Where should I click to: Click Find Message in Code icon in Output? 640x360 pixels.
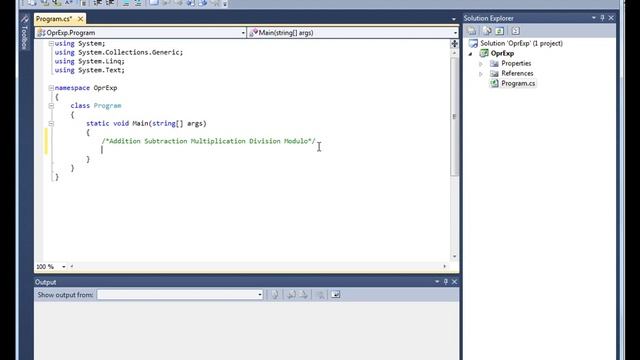[275, 295]
